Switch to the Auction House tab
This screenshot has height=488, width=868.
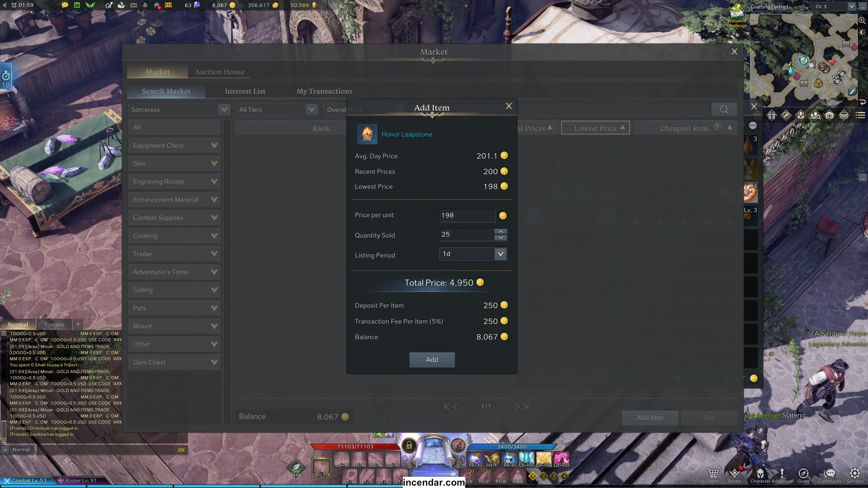(219, 72)
